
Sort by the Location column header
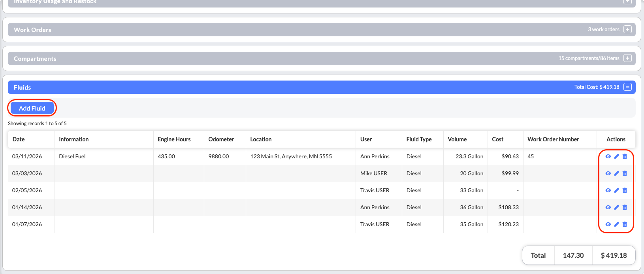[261, 139]
